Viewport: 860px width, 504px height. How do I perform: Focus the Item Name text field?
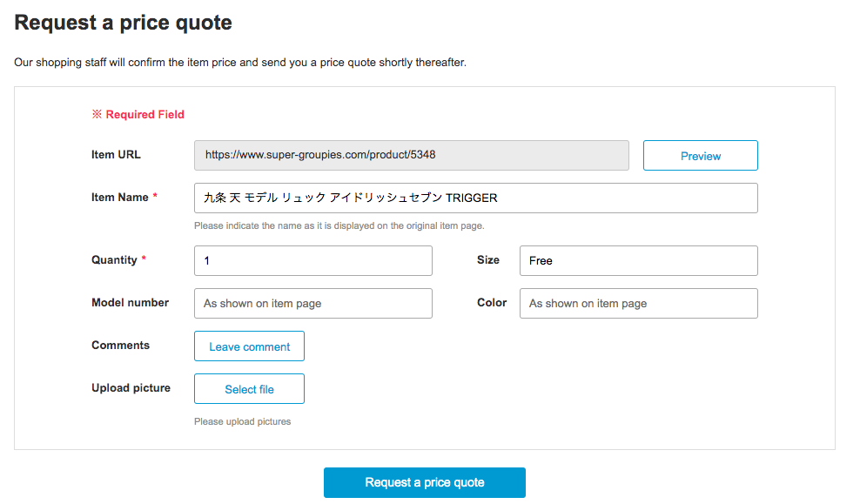(x=476, y=198)
